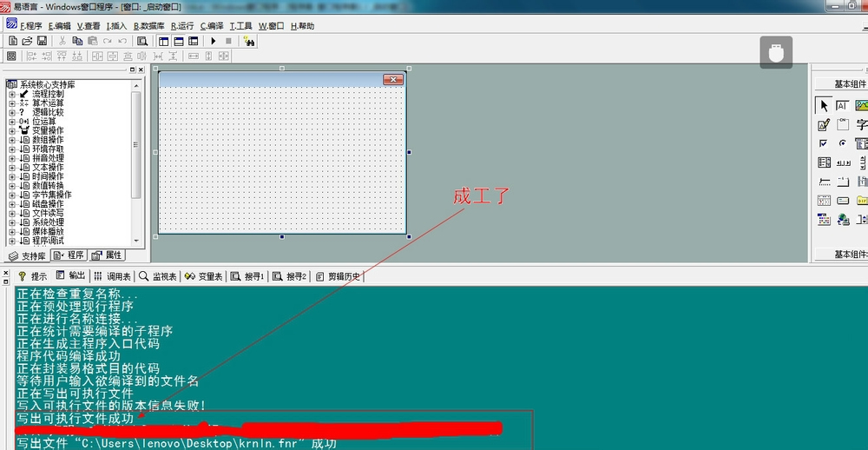This screenshot has height=450, width=868.
Task: Select the picture box component icon
Action: (x=861, y=106)
